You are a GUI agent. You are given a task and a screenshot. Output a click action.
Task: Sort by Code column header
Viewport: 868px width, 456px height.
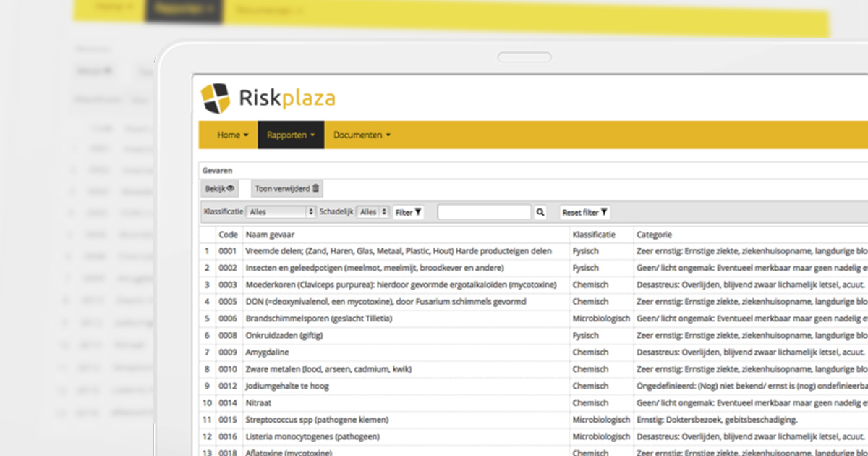[228, 235]
